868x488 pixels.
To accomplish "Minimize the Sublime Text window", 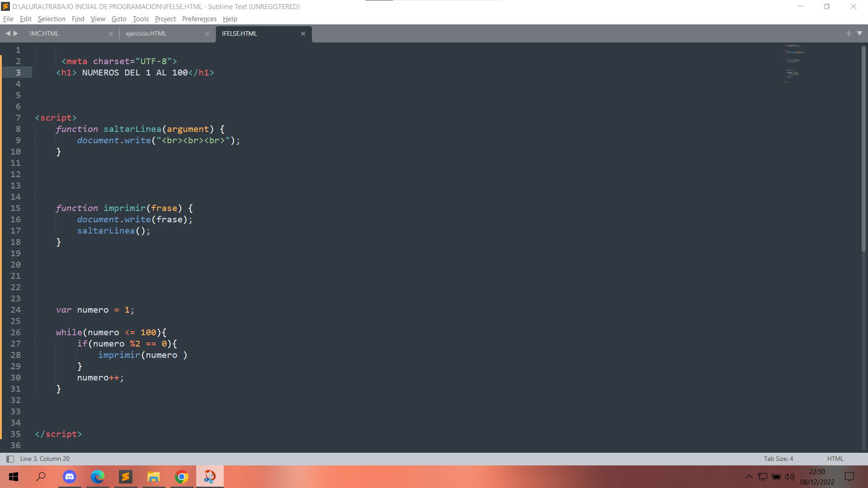I will click(801, 6).
